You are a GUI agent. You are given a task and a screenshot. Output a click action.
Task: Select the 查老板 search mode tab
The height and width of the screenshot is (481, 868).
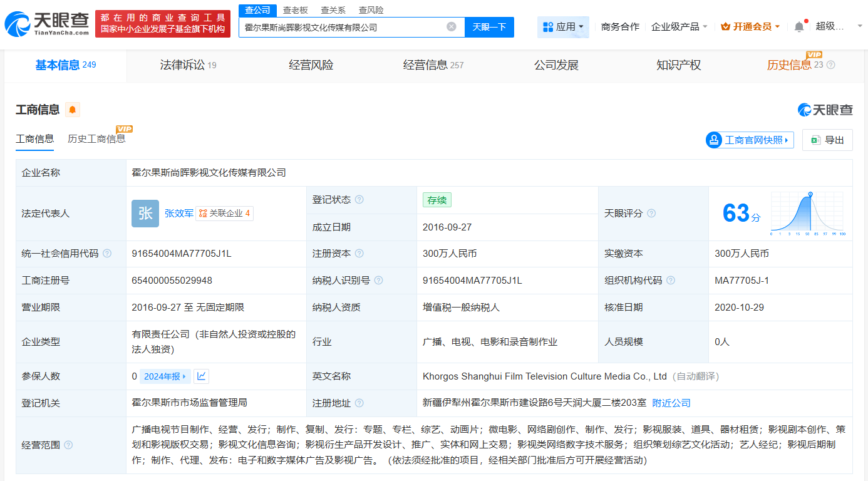(x=295, y=10)
